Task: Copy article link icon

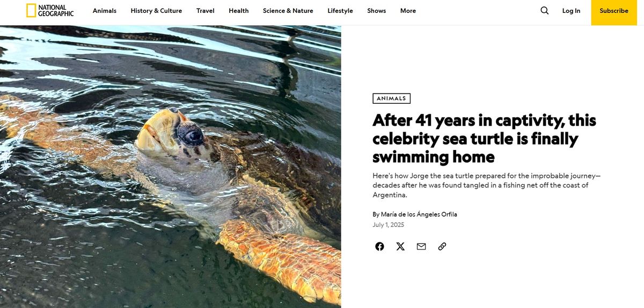Action: point(442,246)
